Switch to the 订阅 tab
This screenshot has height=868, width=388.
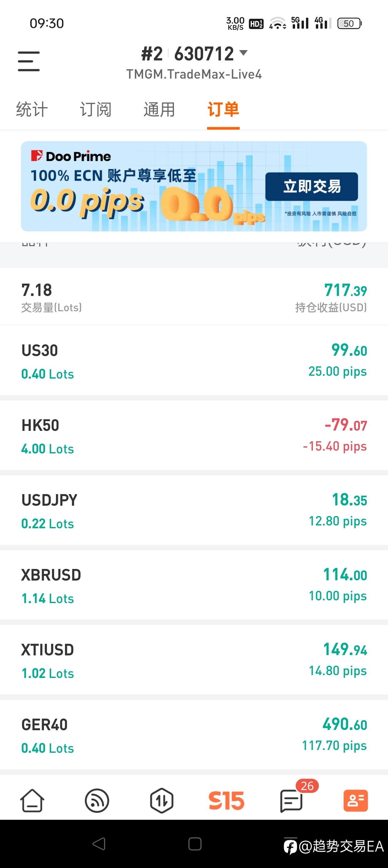tap(96, 110)
